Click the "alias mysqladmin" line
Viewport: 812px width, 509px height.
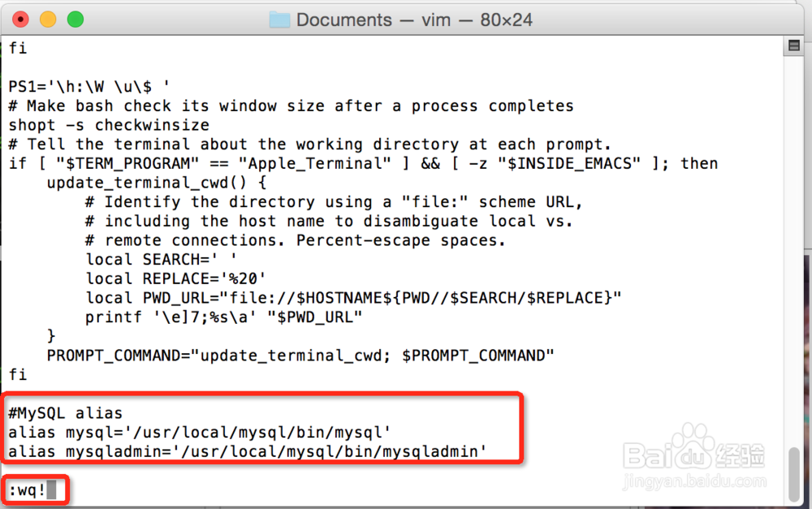[248, 451]
